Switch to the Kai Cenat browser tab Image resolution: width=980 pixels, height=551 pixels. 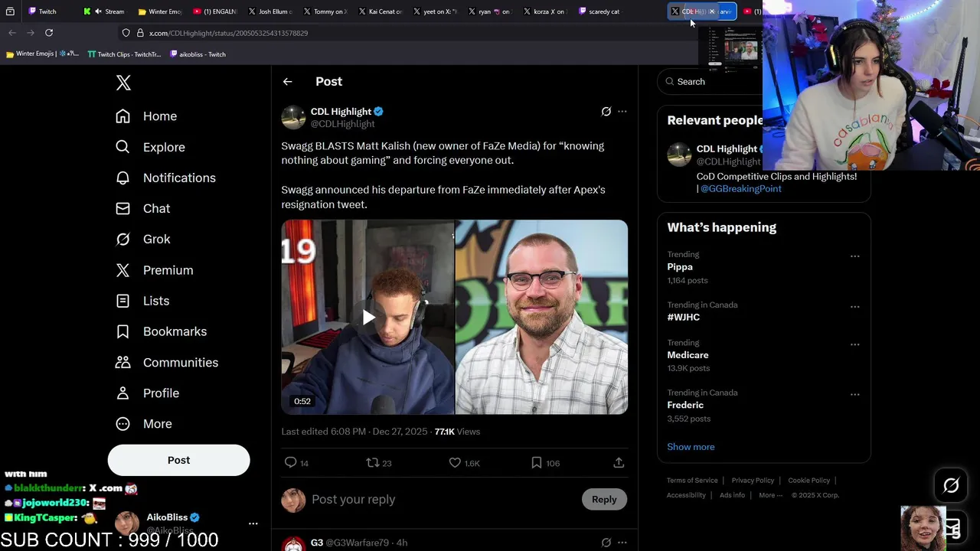point(381,11)
